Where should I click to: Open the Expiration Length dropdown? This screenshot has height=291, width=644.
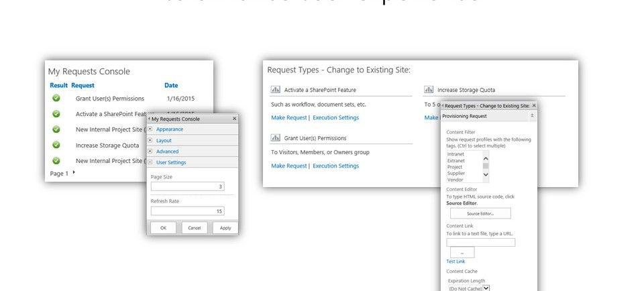pos(486,288)
